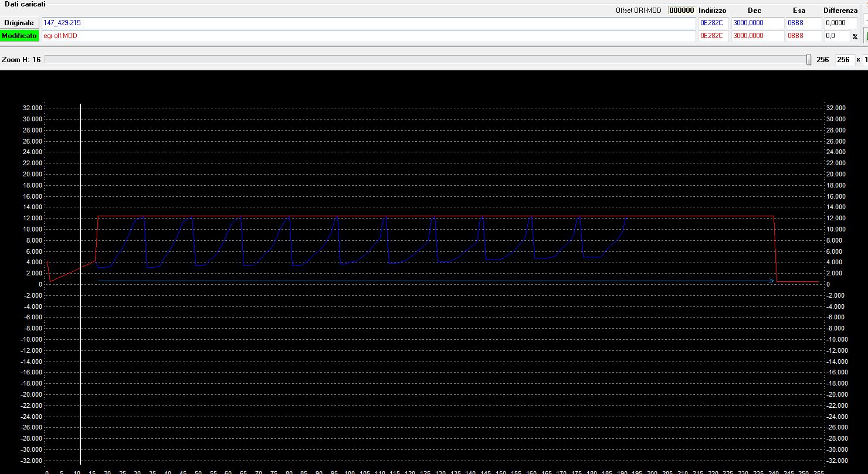Click the white vertical cursor line in graph
868x474 pixels.
[80, 352]
